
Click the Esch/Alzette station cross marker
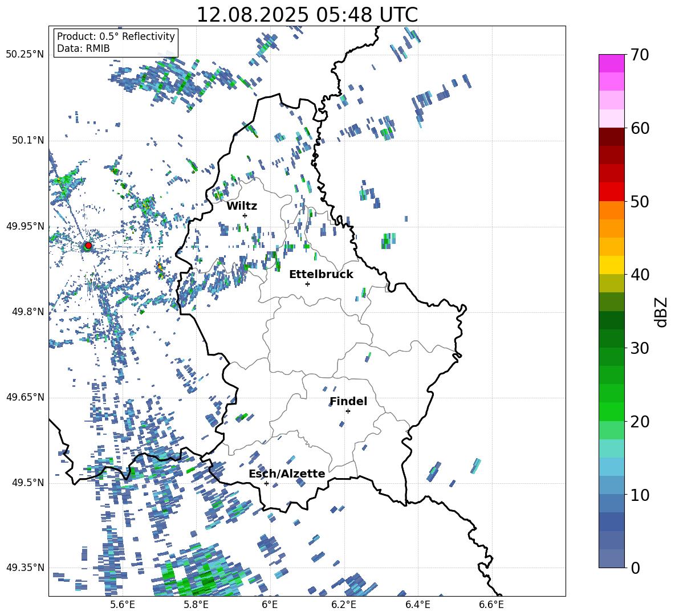click(266, 483)
